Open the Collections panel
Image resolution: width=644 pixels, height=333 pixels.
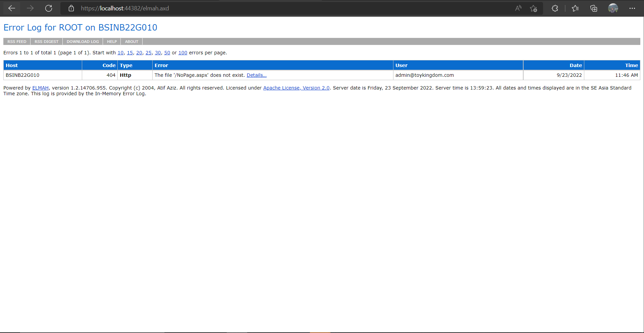tap(594, 8)
